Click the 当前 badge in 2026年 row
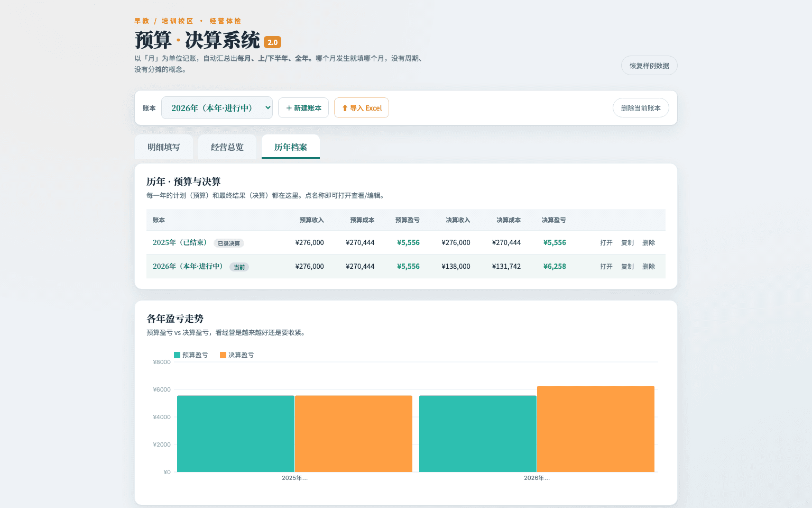 click(239, 267)
